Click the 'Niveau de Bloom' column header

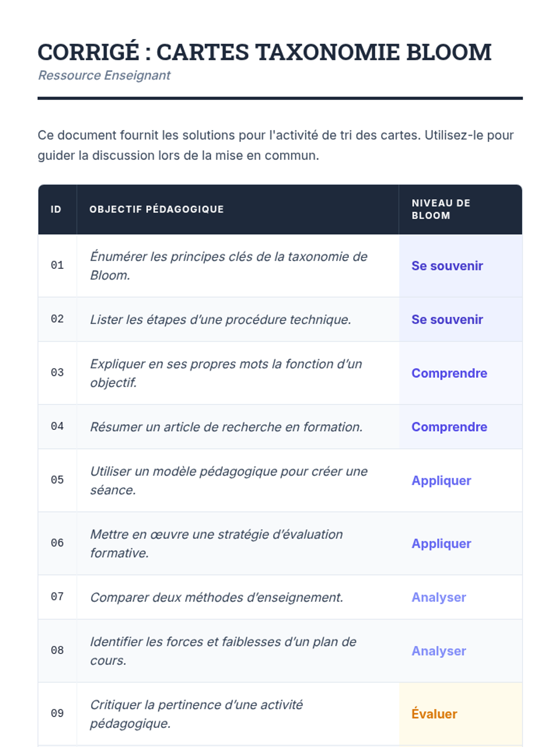point(441,209)
